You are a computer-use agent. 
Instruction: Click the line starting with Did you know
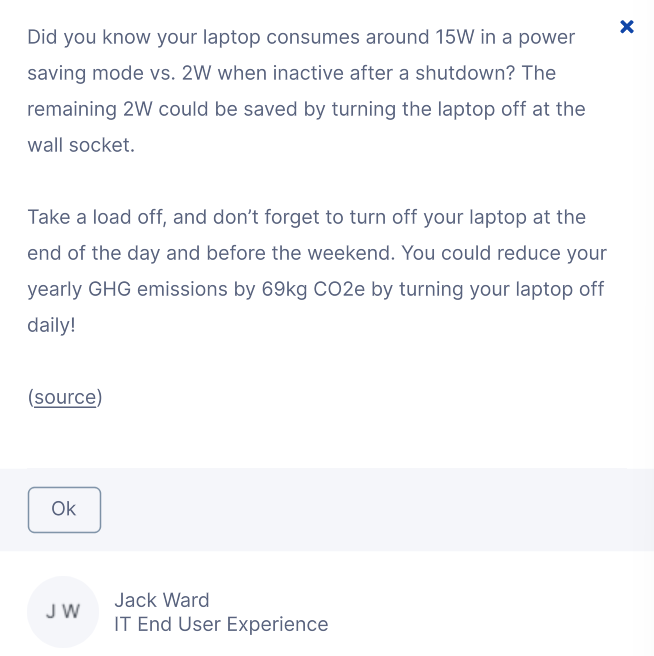301,37
